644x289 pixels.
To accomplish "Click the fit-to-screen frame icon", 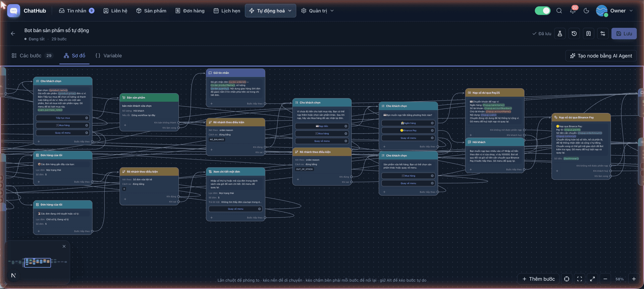I will 580,279.
